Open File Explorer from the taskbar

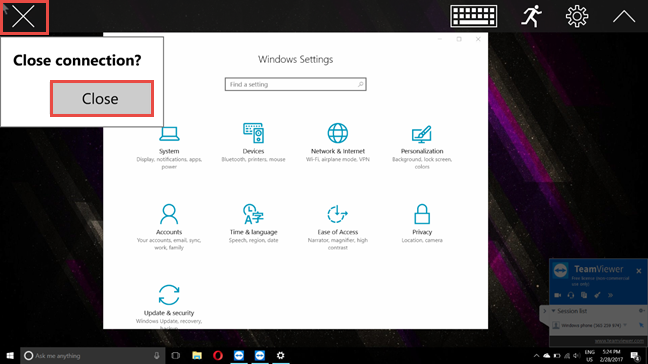pyautogui.click(x=197, y=355)
